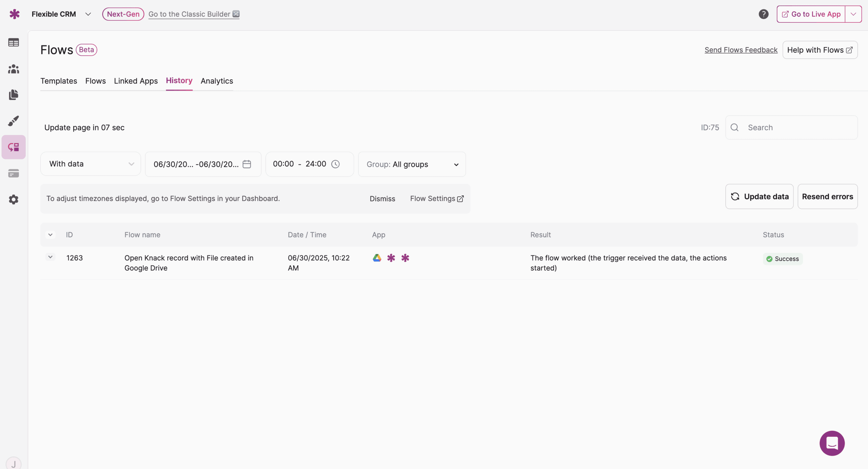This screenshot has width=868, height=469.
Task: Open the Tables icon in sidebar
Action: 14,43
